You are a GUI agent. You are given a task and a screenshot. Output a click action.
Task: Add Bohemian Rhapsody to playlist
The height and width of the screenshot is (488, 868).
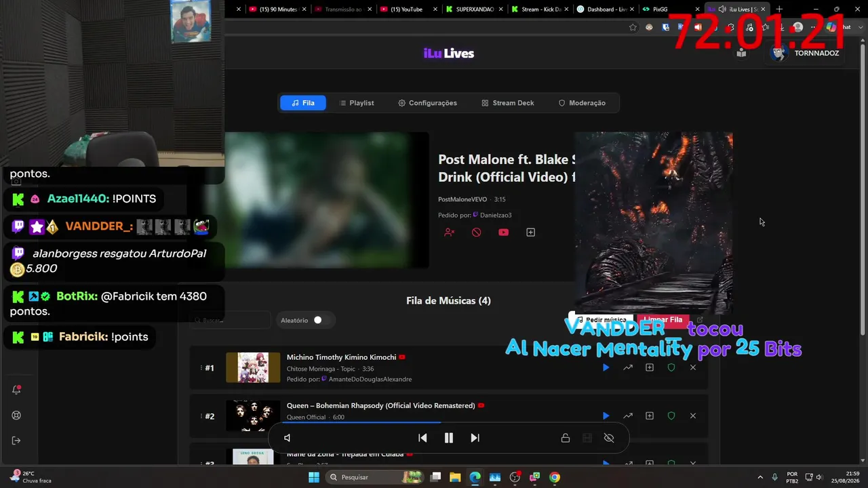point(650,415)
